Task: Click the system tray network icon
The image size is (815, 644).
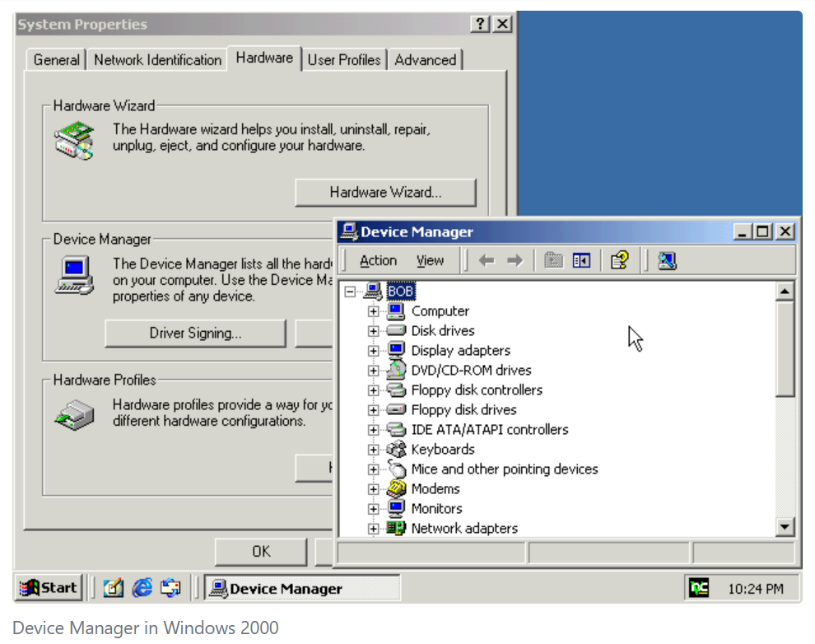Action: coord(699,588)
